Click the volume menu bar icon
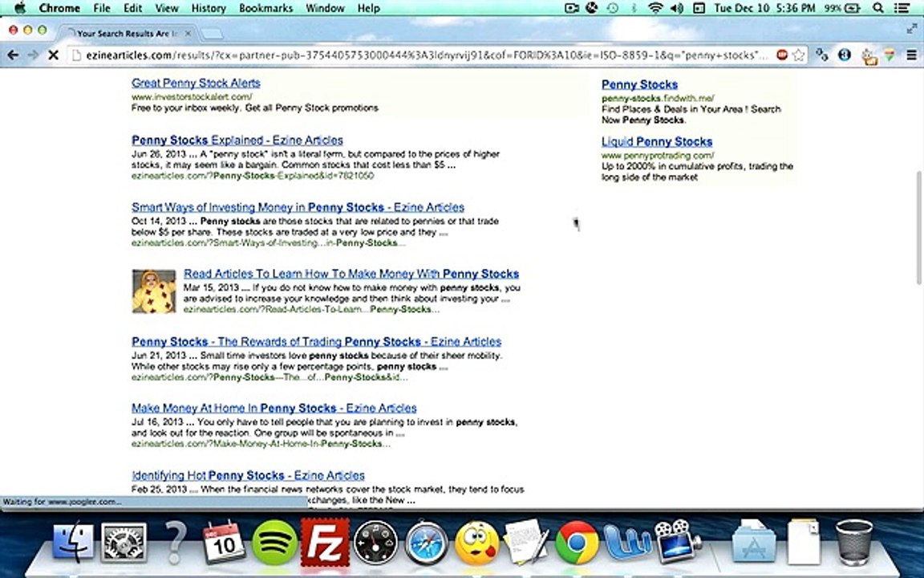This screenshot has width=924, height=578. (x=676, y=8)
